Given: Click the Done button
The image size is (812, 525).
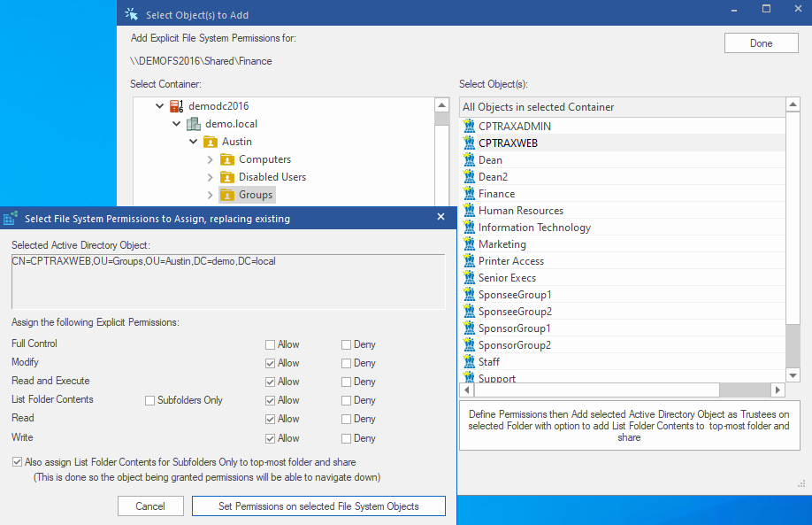Looking at the screenshot, I should point(760,42).
